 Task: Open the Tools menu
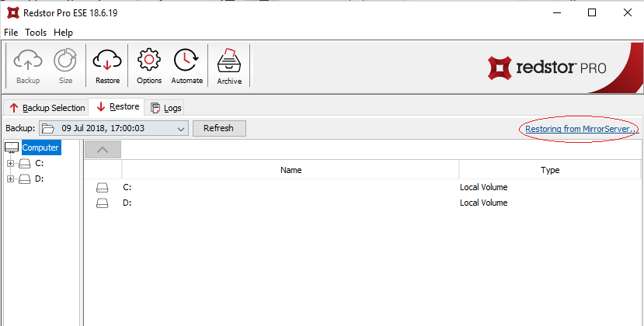click(x=36, y=33)
